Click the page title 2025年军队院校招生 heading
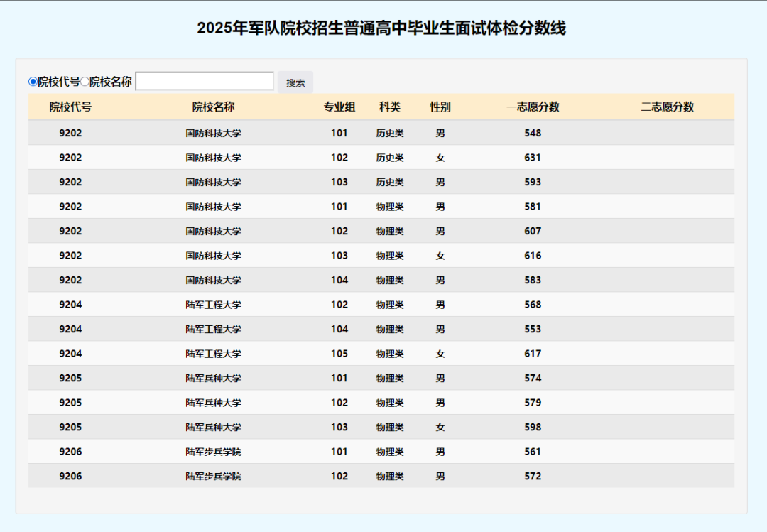 point(381,28)
